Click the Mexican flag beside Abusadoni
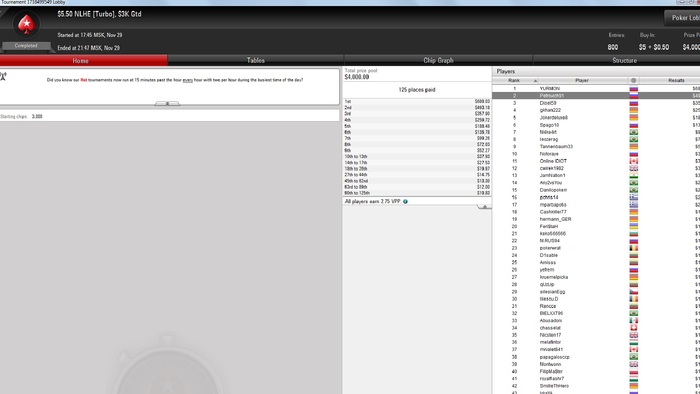The image size is (700, 394). pyautogui.click(x=633, y=321)
